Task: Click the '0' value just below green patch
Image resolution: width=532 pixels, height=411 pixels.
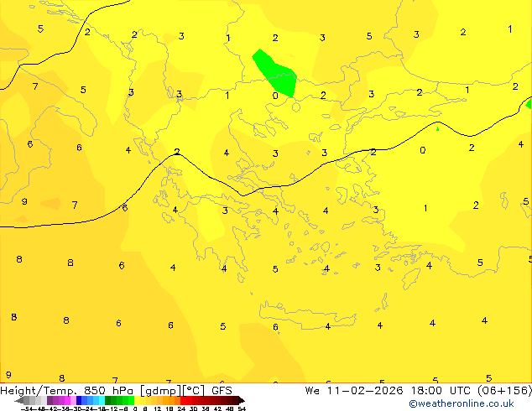Action: point(275,96)
